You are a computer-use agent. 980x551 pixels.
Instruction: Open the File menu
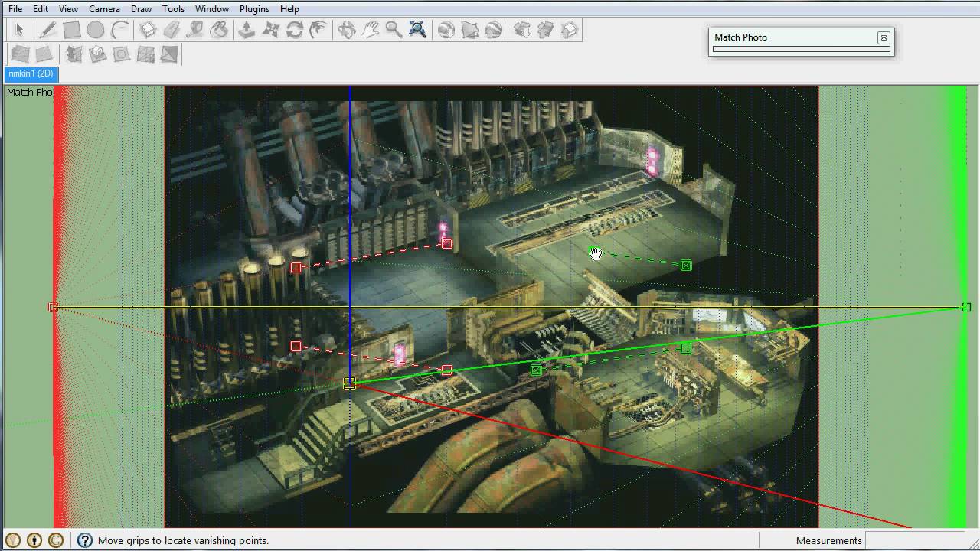(15, 8)
